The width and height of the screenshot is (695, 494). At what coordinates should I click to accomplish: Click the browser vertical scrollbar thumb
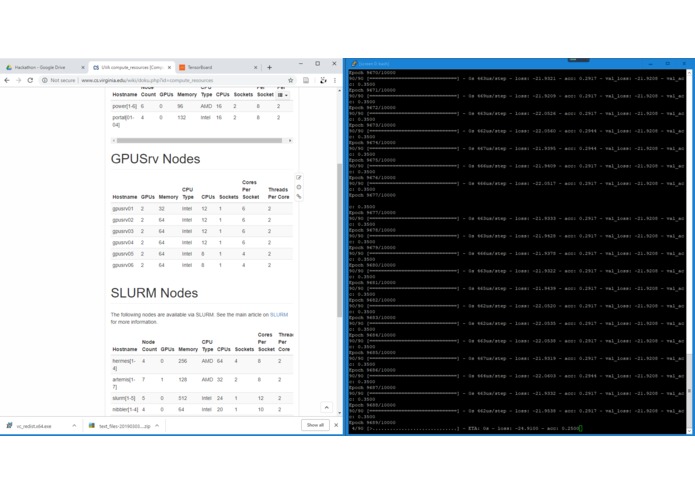click(340, 240)
